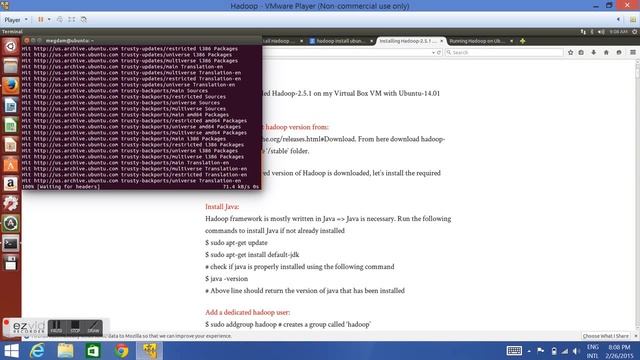
Task: Open the Ubuntu sound indicator
Action: [x=601, y=32]
